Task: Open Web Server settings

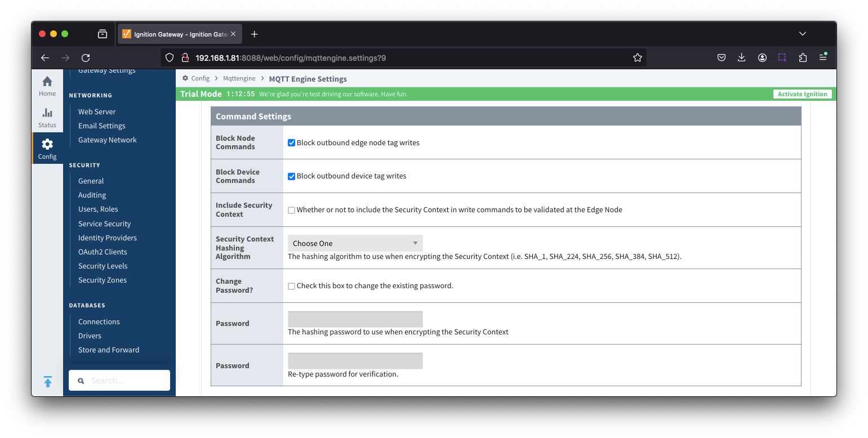Action: (x=97, y=111)
